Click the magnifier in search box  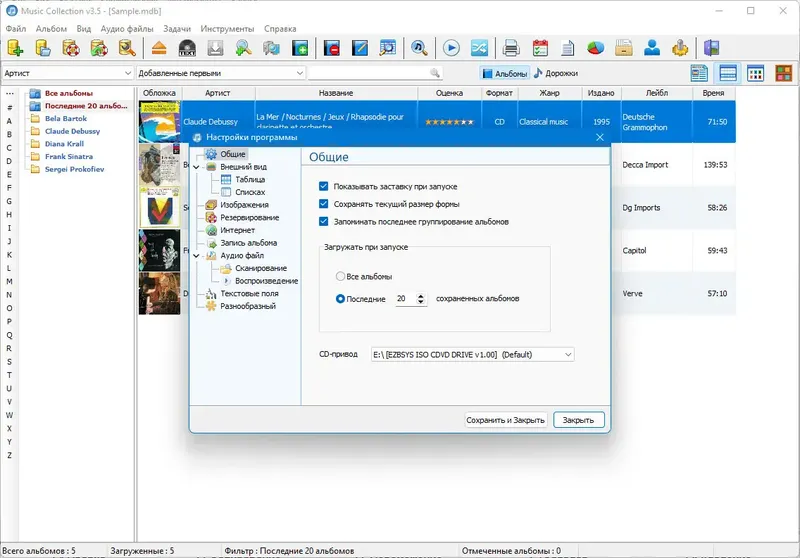coord(435,73)
